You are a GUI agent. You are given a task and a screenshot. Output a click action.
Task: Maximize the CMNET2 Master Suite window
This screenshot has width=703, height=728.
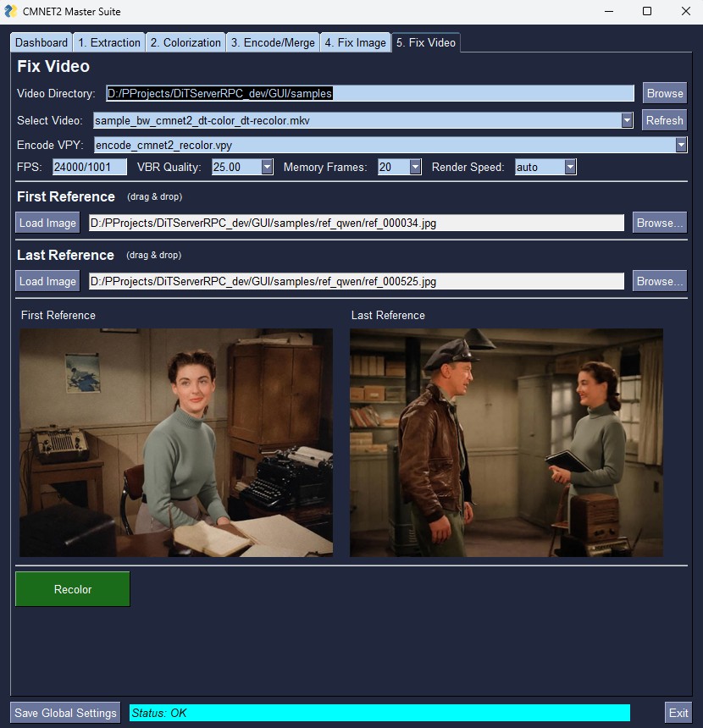(647, 11)
